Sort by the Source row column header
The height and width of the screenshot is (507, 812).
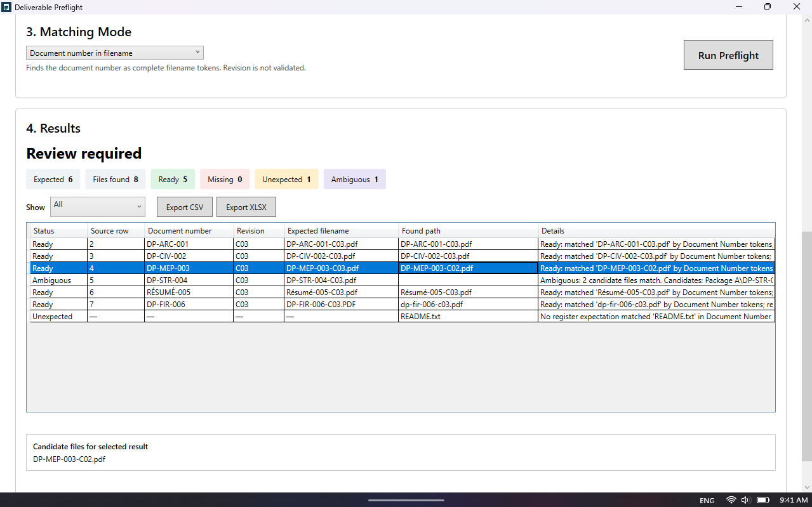pyautogui.click(x=116, y=231)
